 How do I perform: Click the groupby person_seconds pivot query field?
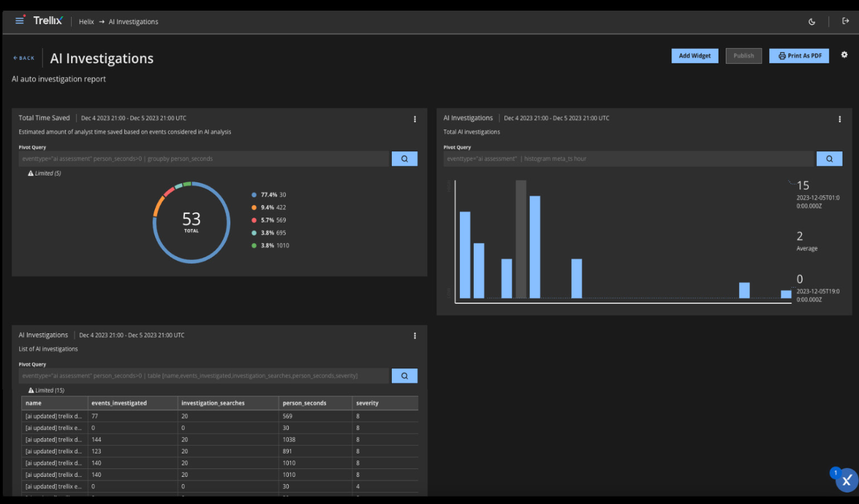click(204, 159)
